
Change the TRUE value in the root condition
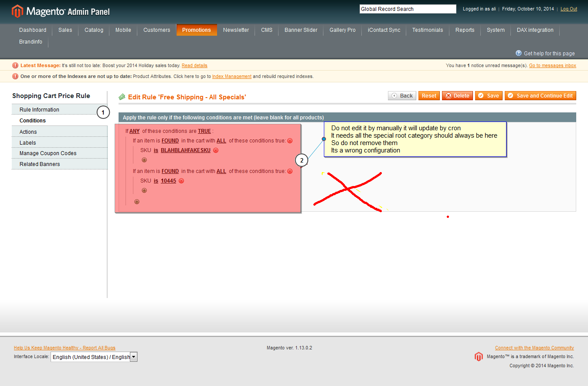(204, 131)
